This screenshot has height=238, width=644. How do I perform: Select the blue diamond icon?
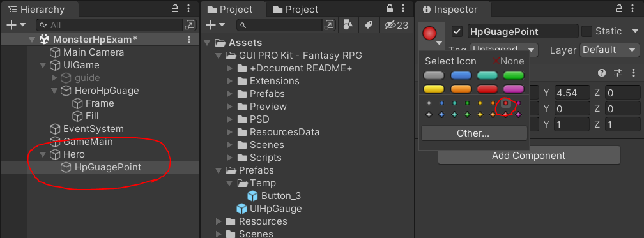[x=441, y=115]
